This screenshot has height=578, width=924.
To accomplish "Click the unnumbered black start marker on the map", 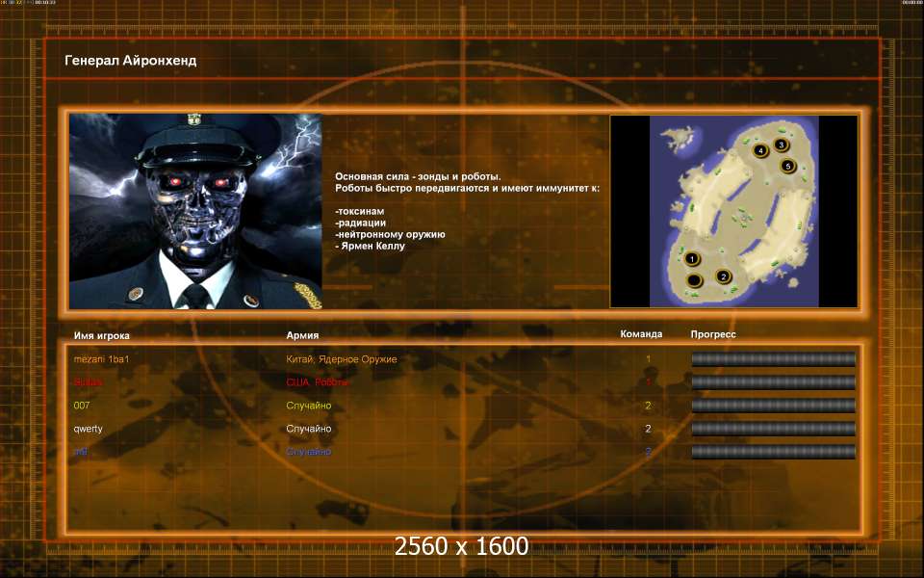I will pyautogui.click(x=695, y=279).
